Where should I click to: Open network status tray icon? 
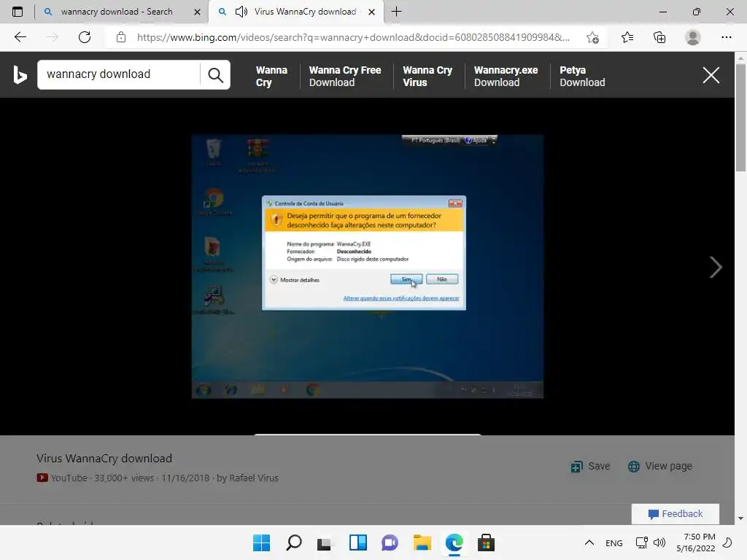[x=642, y=542]
